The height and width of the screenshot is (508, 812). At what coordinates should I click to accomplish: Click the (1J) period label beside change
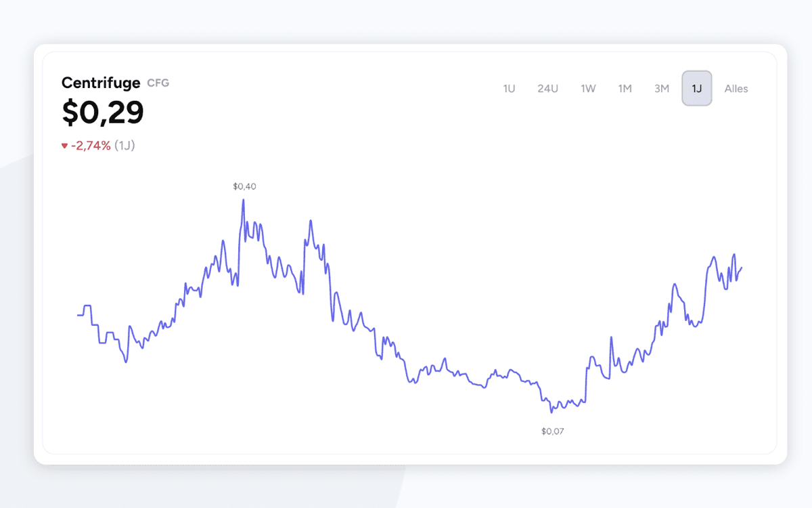(125, 146)
